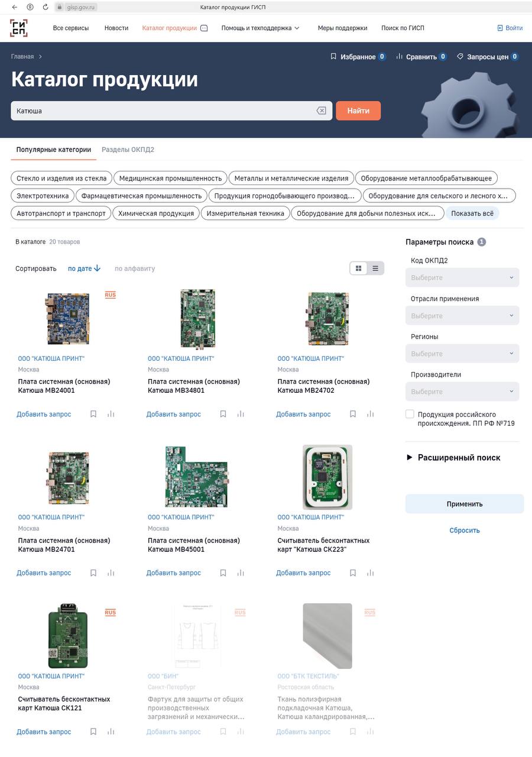Expand Расширенный поиск section
Screen dimensions: 532x757
pos(453,457)
